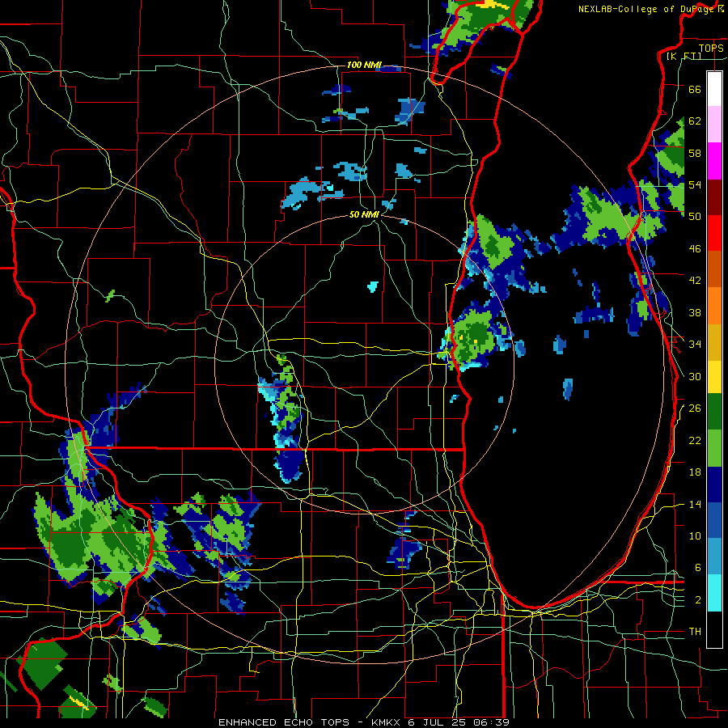The image size is (728, 728).
Task: Click the dark green swatch between 30 and 26
Action: [x=714, y=412]
